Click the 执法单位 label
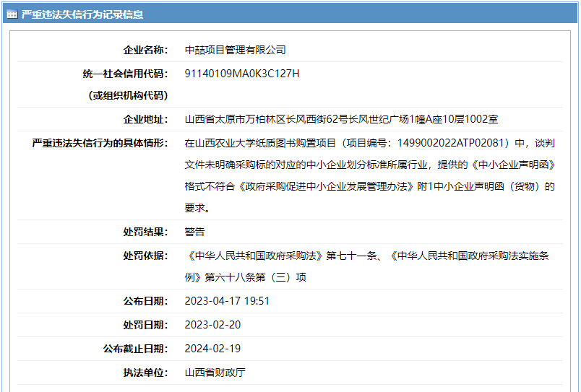 click(x=145, y=373)
